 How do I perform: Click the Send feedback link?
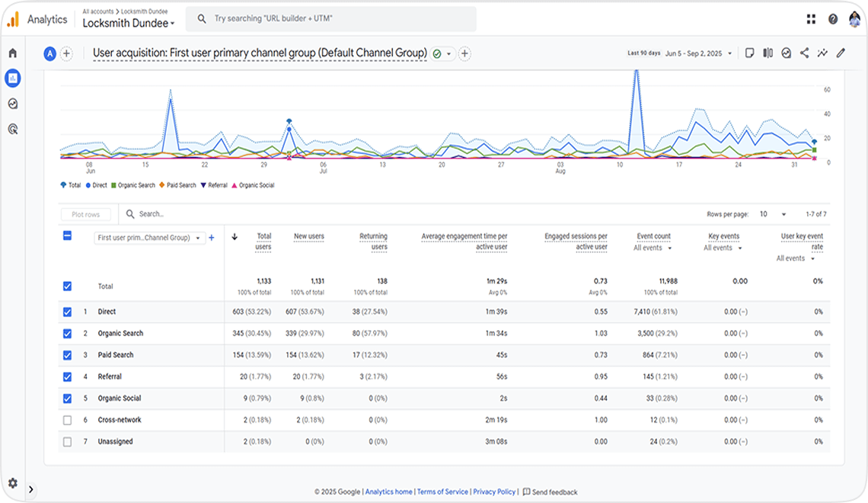[550, 492]
